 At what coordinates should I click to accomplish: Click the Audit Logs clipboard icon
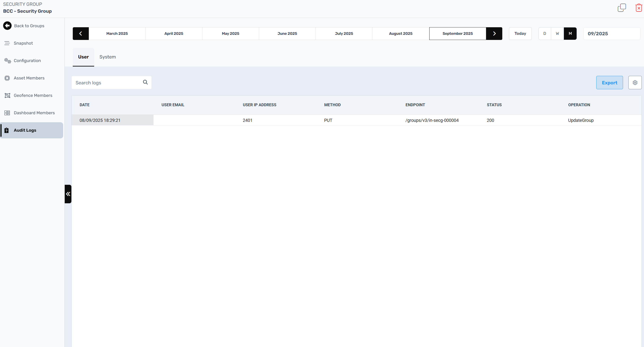[6, 130]
